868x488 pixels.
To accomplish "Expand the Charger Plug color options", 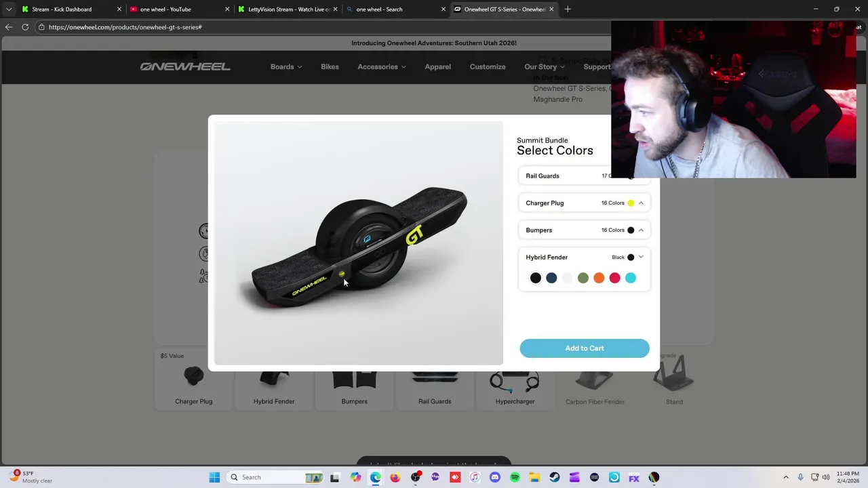I will (x=585, y=203).
